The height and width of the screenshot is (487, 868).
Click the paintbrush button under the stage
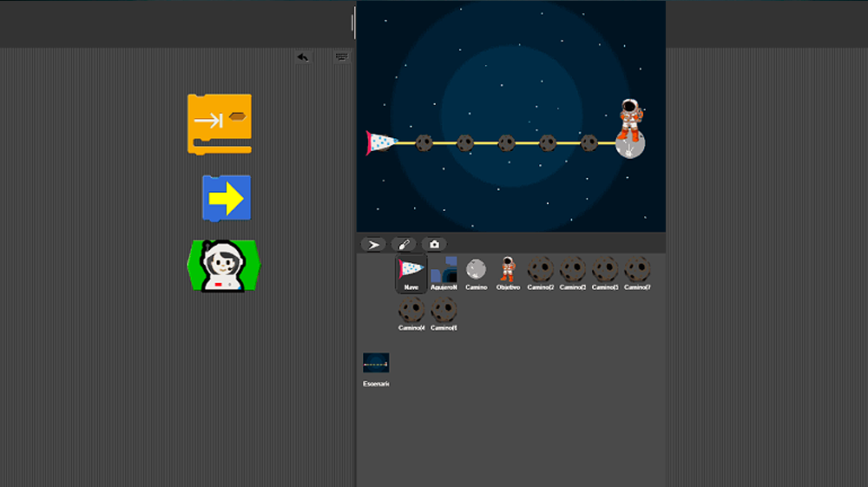[404, 245]
